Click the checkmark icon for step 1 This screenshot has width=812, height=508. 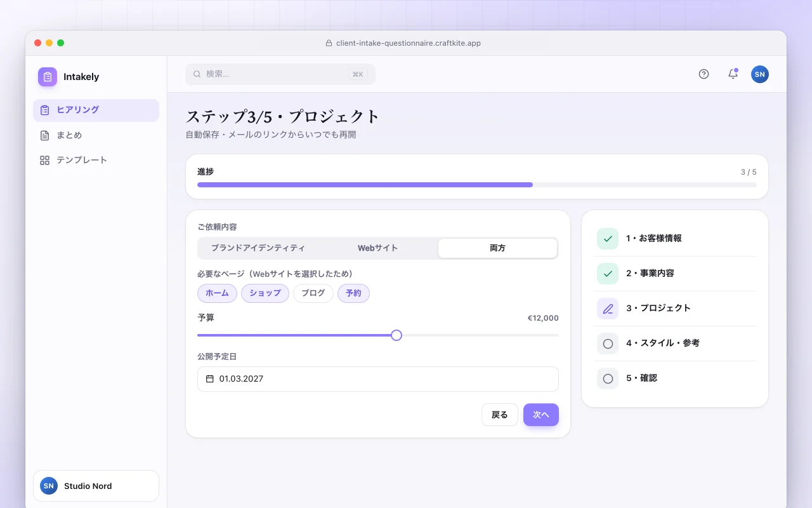click(608, 239)
